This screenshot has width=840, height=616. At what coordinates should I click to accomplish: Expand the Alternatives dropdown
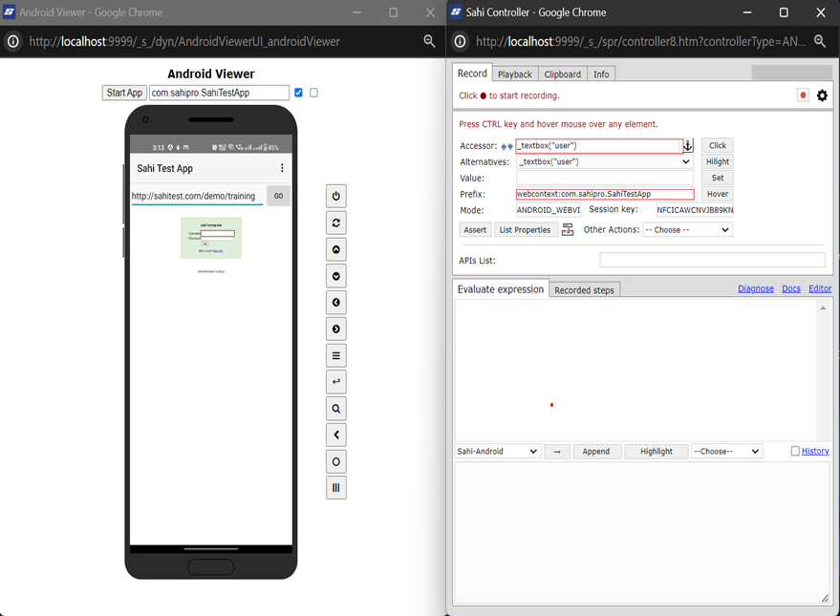tap(604, 162)
